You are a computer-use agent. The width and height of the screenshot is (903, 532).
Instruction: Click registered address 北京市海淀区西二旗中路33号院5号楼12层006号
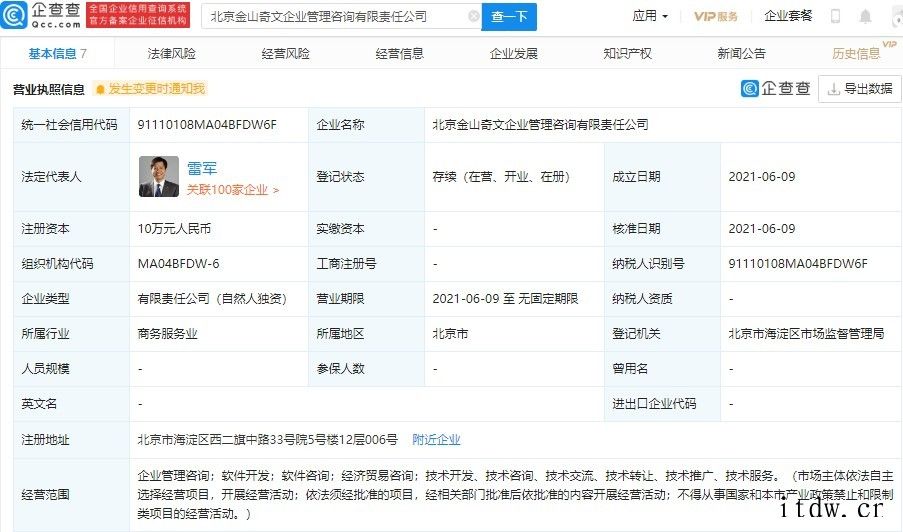pos(267,440)
